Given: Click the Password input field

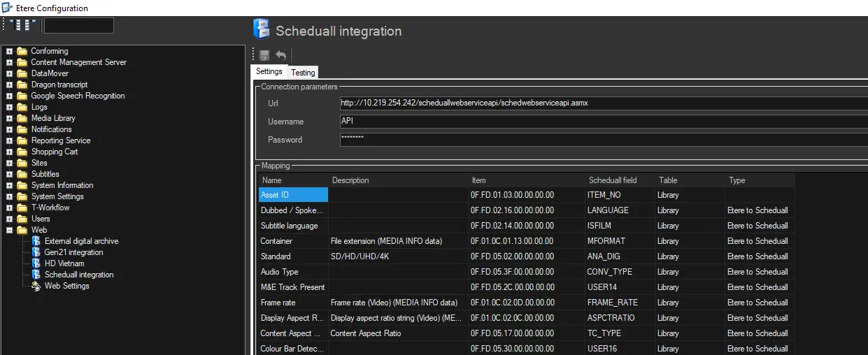Looking at the screenshot, I should click(x=602, y=140).
